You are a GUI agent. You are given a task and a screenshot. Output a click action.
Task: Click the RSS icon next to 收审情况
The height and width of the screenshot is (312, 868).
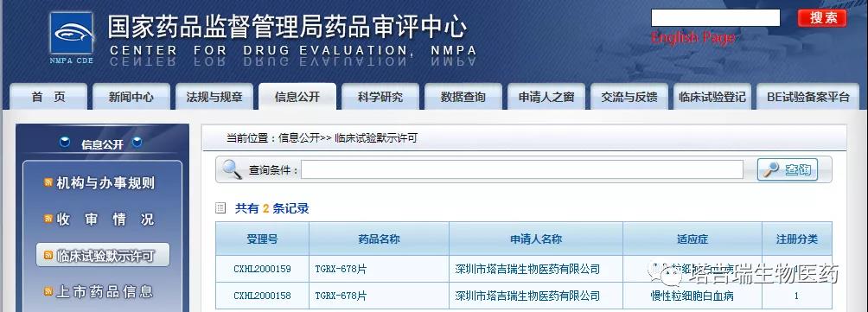click(x=48, y=219)
